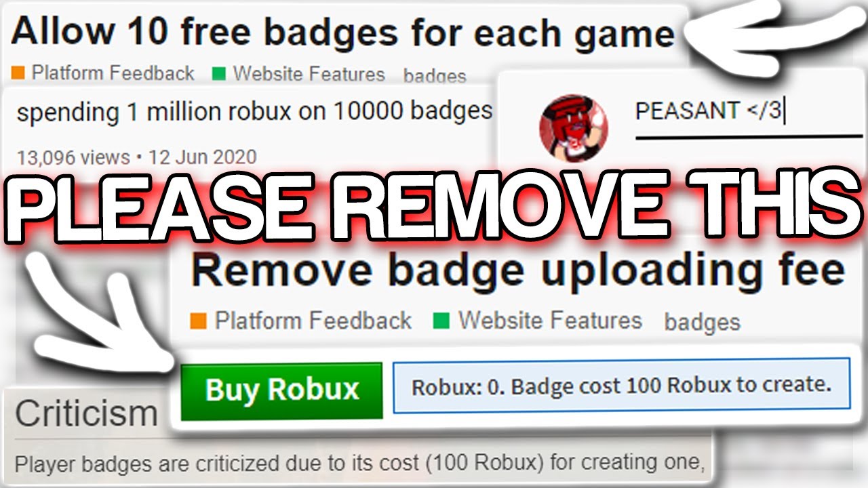Open the badges tag on top post

pyautogui.click(x=435, y=76)
